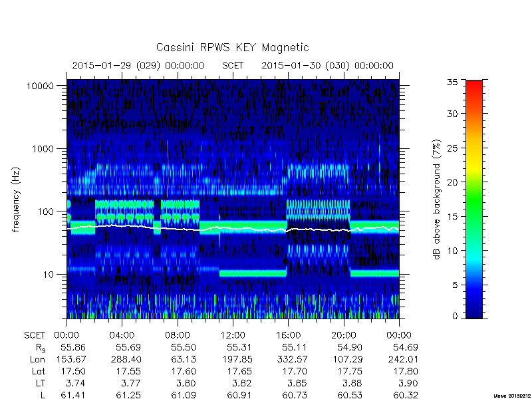Click the Lon value 153.67

point(71,359)
